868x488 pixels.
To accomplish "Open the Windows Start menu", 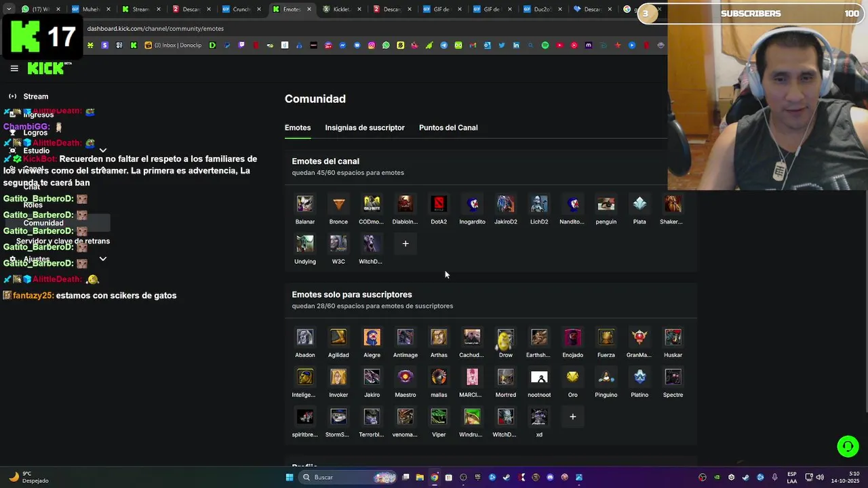I will click(x=290, y=477).
